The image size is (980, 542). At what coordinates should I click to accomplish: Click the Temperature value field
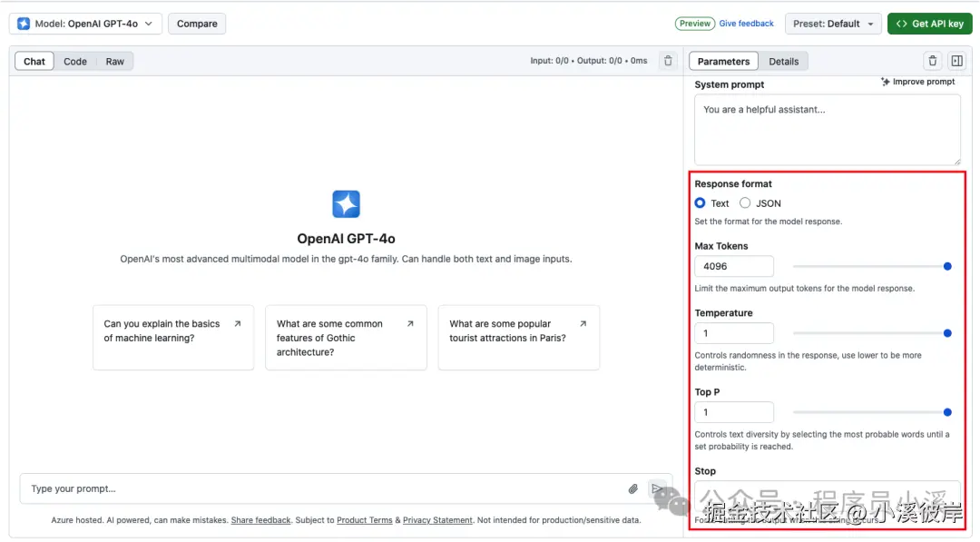coord(734,333)
